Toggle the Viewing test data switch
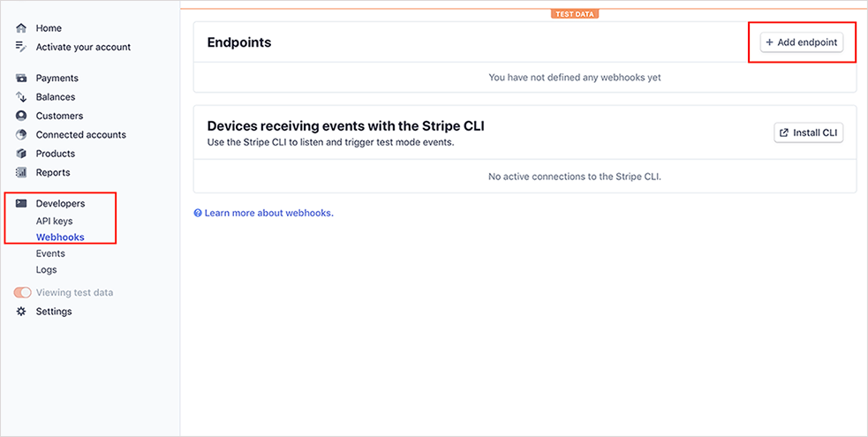The height and width of the screenshot is (437, 868). [23, 292]
